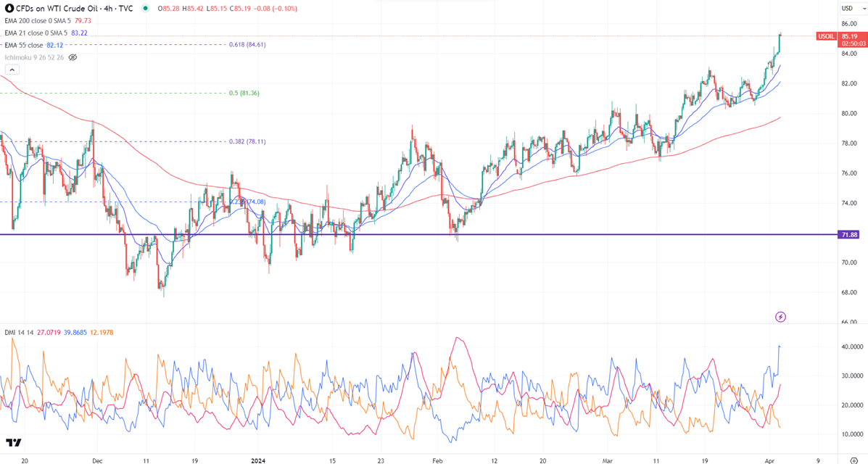Click the low price L85.15
This screenshot has width=868, height=464.
click(x=217, y=8)
